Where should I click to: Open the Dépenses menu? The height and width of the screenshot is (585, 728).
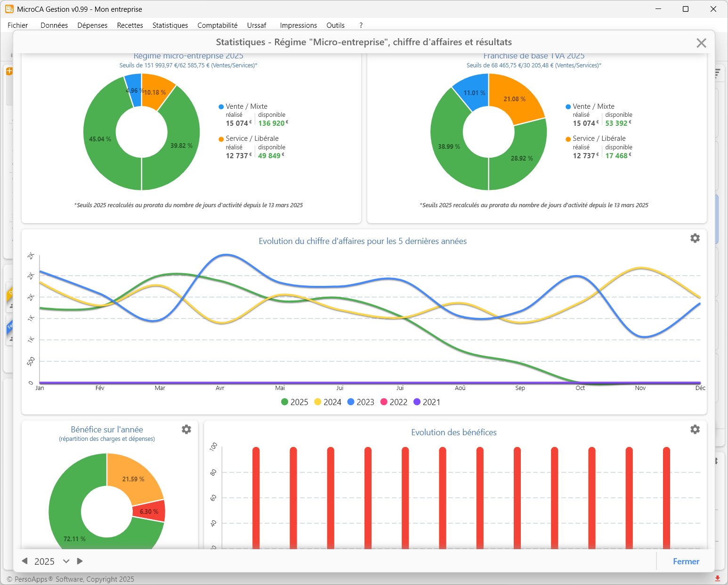coord(92,25)
